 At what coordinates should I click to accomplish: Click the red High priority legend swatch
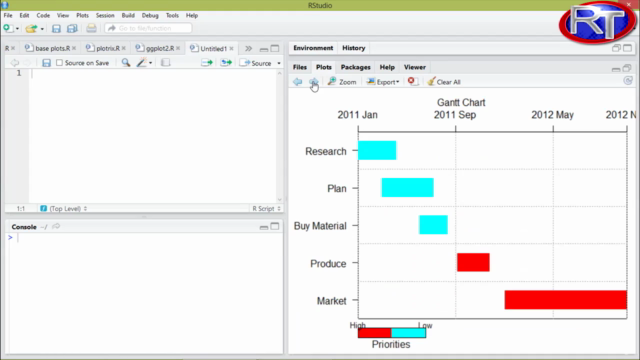point(375,333)
